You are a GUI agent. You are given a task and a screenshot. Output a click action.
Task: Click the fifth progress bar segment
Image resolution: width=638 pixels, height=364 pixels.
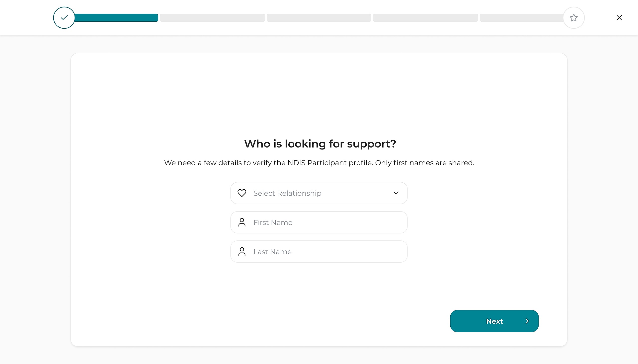(521, 18)
